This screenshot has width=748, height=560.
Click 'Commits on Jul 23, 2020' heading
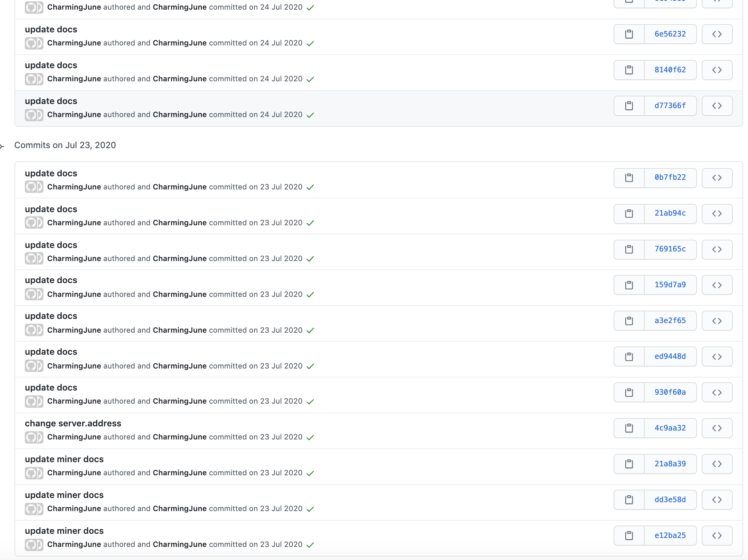(x=65, y=145)
